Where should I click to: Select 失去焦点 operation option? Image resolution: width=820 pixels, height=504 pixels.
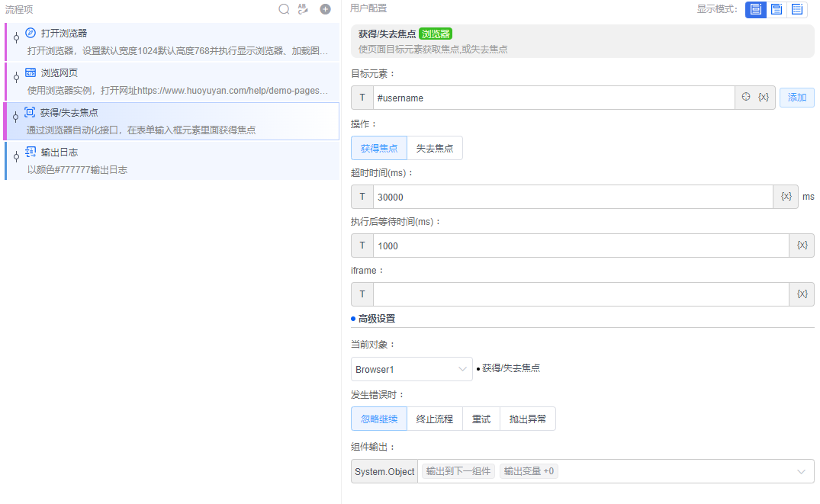pos(435,147)
